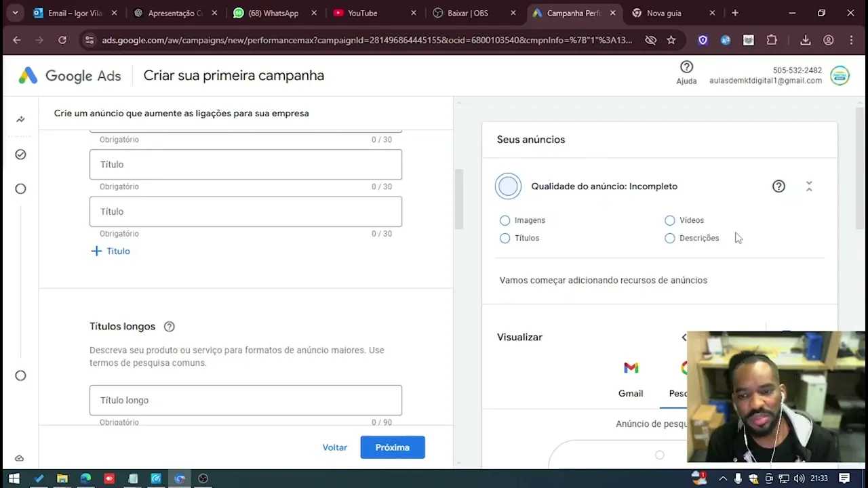This screenshot has width=868, height=488.
Task: Select the Títulos radio indicator
Action: (505, 238)
